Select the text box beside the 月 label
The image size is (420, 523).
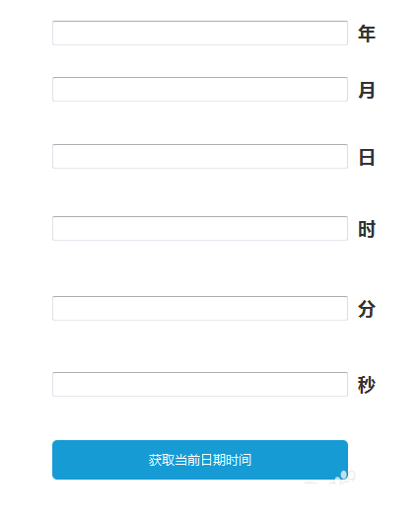[200, 90]
